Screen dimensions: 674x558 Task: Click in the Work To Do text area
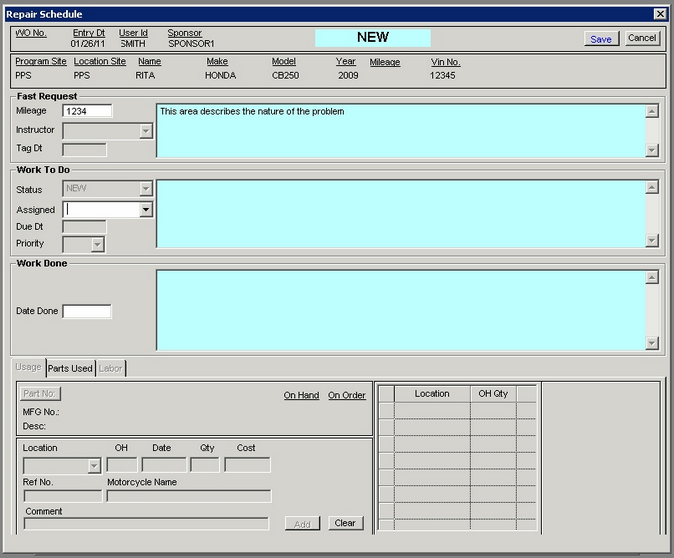pos(400,213)
